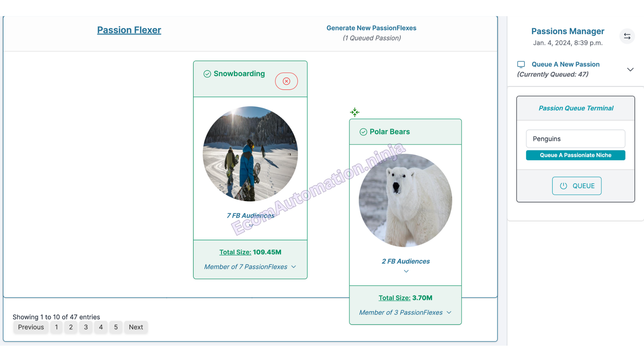
Task: Click the Snowboarding checkmark circle icon
Action: pos(207,74)
